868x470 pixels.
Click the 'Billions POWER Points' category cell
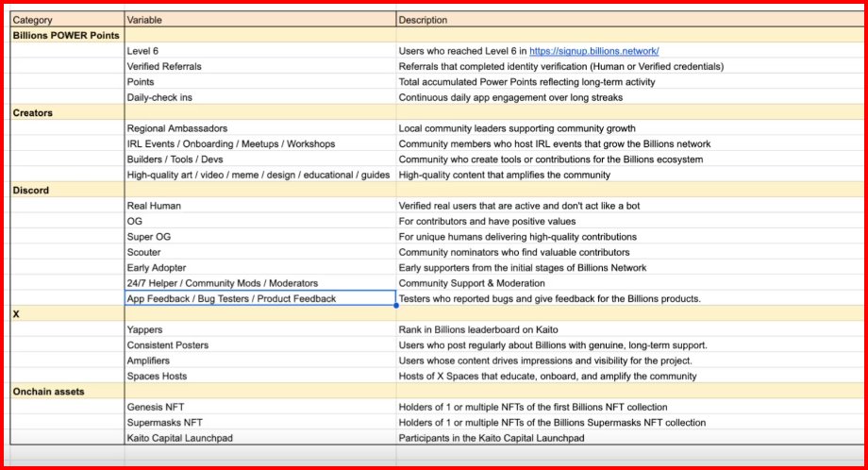click(x=68, y=35)
